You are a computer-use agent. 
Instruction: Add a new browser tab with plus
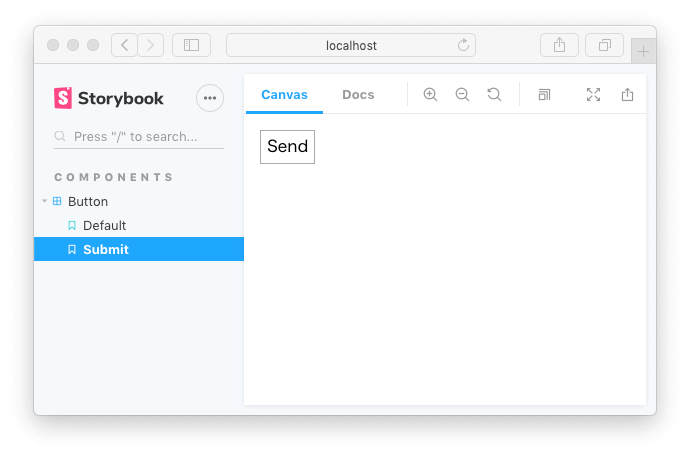coord(643,51)
